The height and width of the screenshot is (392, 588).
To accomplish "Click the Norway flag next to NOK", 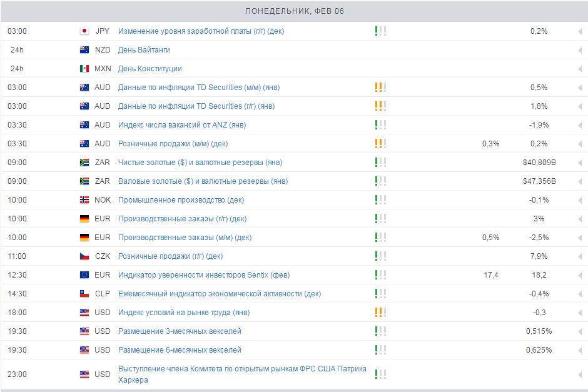I will click(x=84, y=199).
